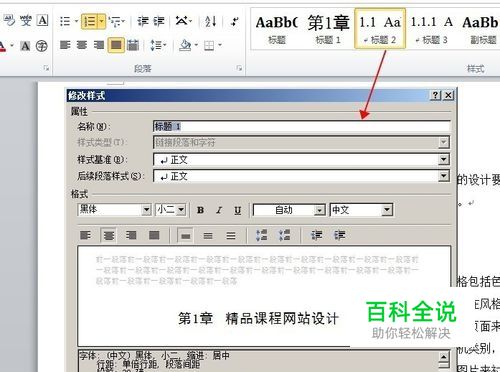Close the 修改样式 dialog

point(448,95)
